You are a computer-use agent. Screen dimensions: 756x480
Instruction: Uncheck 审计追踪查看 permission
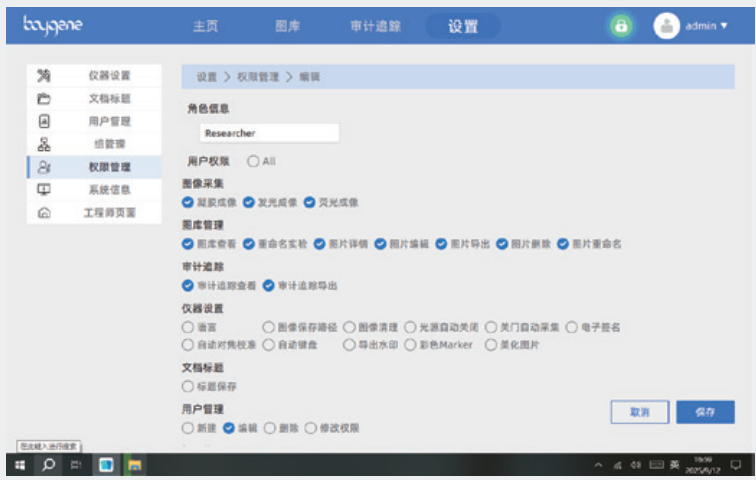pyautogui.click(x=188, y=286)
